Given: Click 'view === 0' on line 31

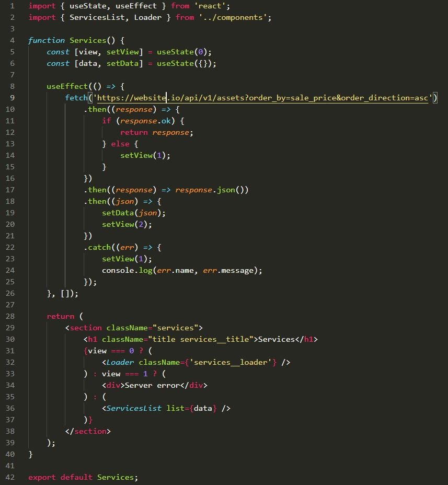Looking at the screenshot, I should [111, 351].
